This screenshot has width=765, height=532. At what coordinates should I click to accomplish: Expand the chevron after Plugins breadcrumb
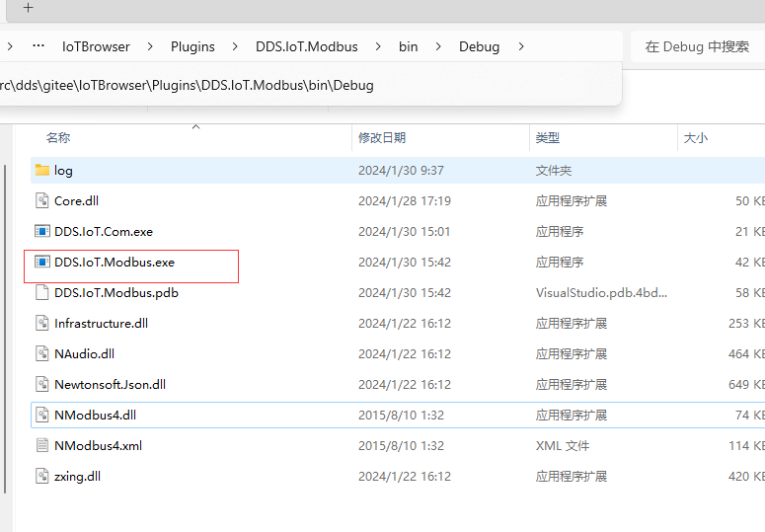tap(235, 46)
